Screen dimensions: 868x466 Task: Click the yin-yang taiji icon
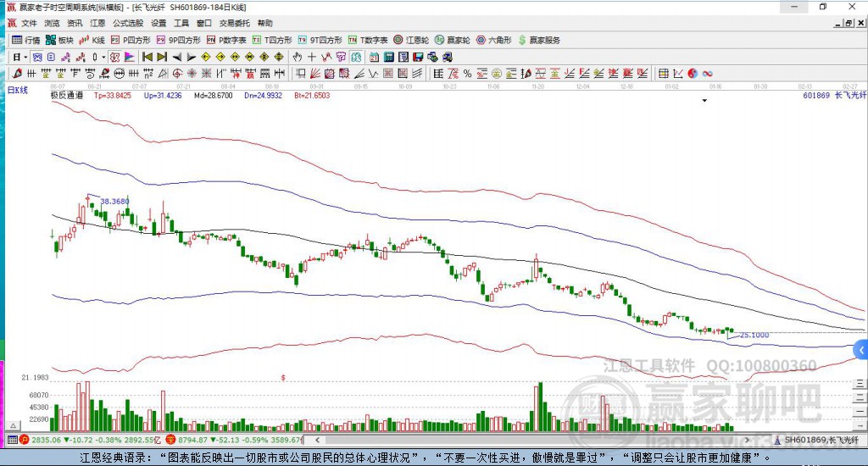pos(693,74)
